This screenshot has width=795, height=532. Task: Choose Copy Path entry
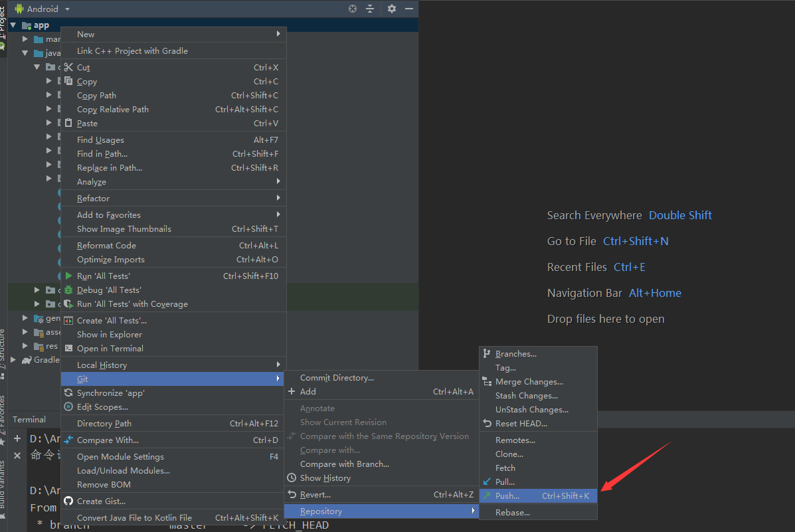tap(173, 96)
